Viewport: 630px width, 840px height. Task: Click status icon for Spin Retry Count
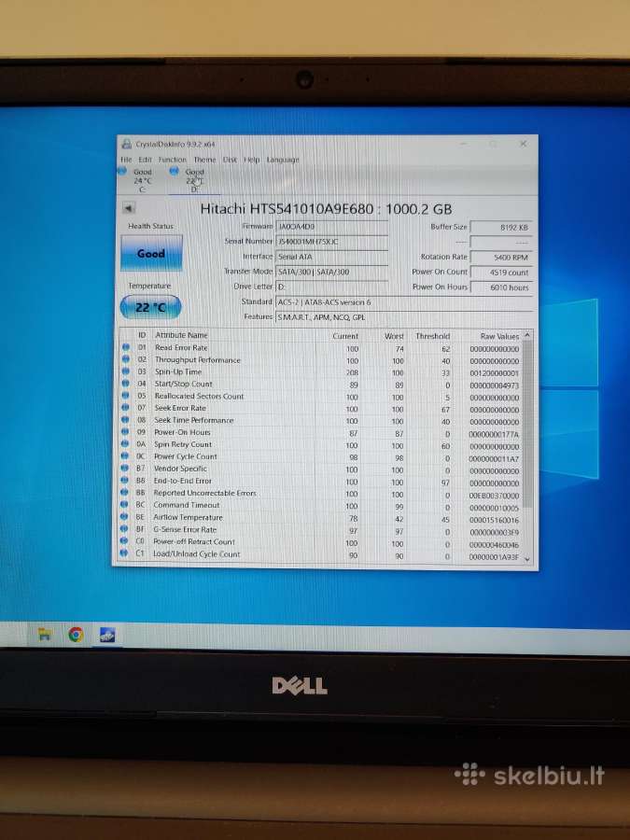click(125, 444)
